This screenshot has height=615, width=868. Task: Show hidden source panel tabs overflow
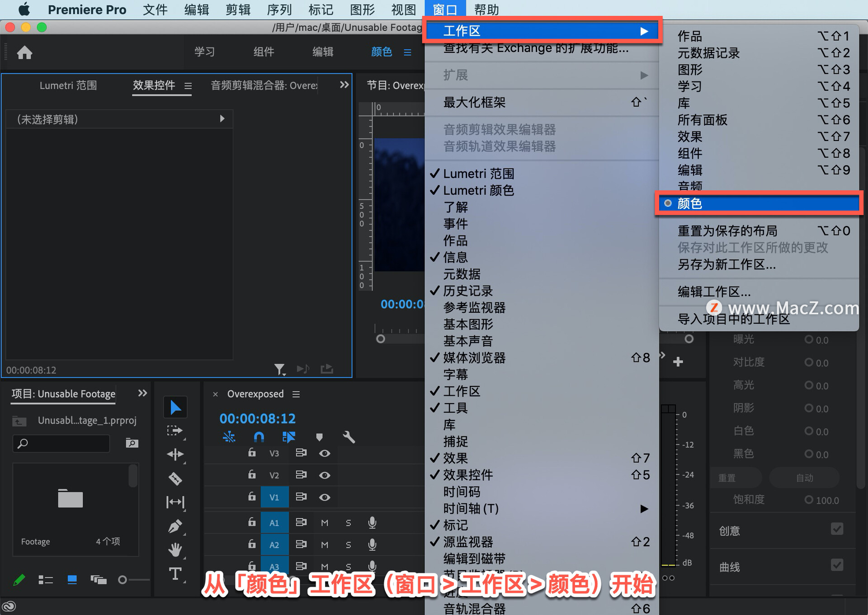coord(344,85)
